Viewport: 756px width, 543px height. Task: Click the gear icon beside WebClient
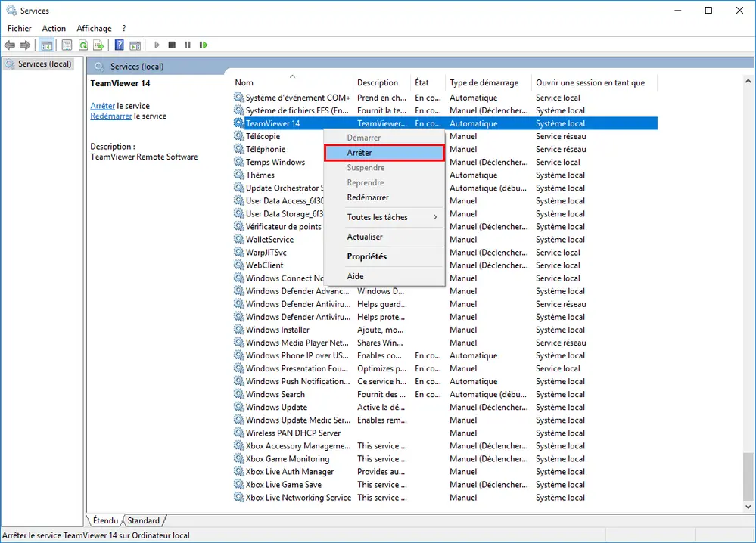(x=238, y=265)
